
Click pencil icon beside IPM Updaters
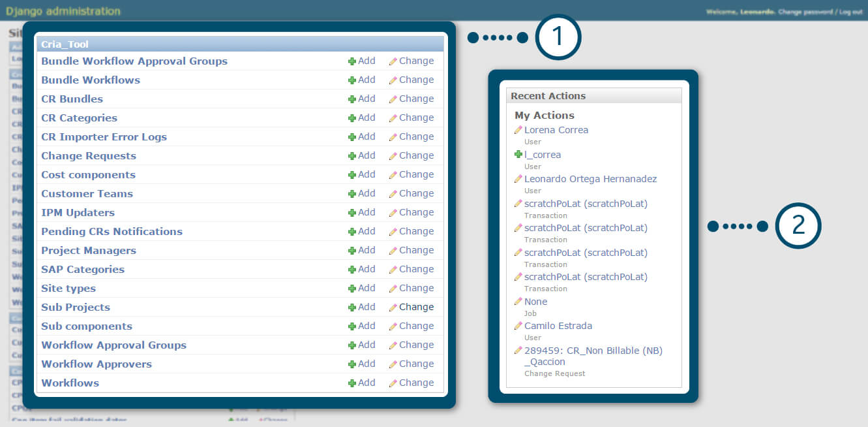pyautogui.click(x=393, y=213)
